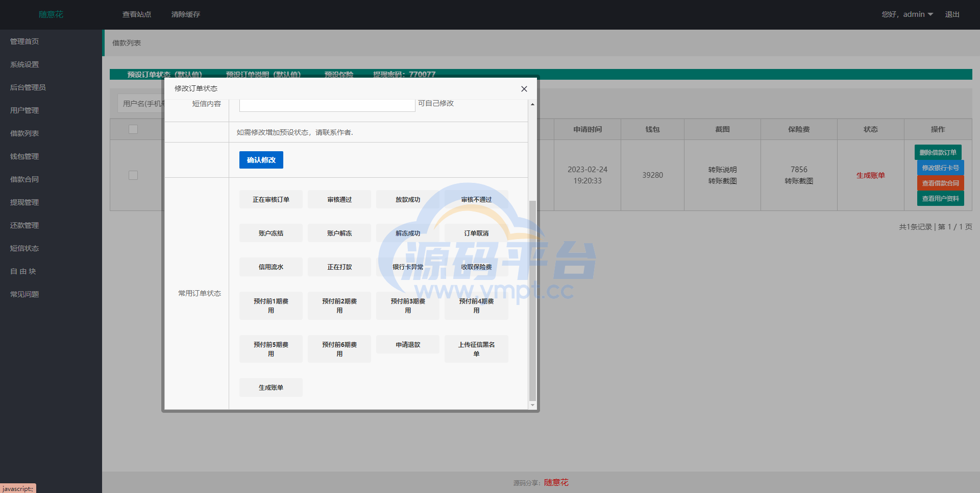Tick the table header select-all checkbox

point(133,129)
